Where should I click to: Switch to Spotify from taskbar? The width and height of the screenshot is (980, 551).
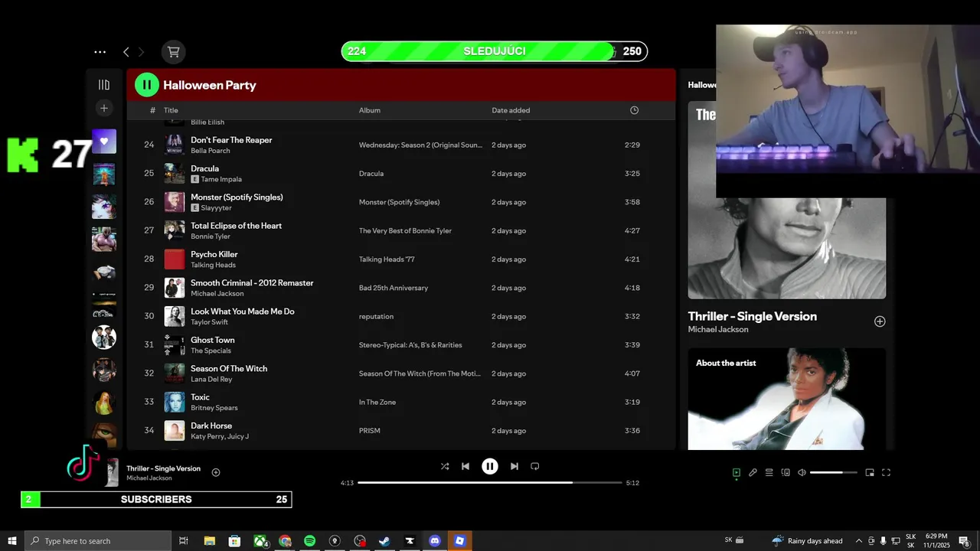[309, 541]
